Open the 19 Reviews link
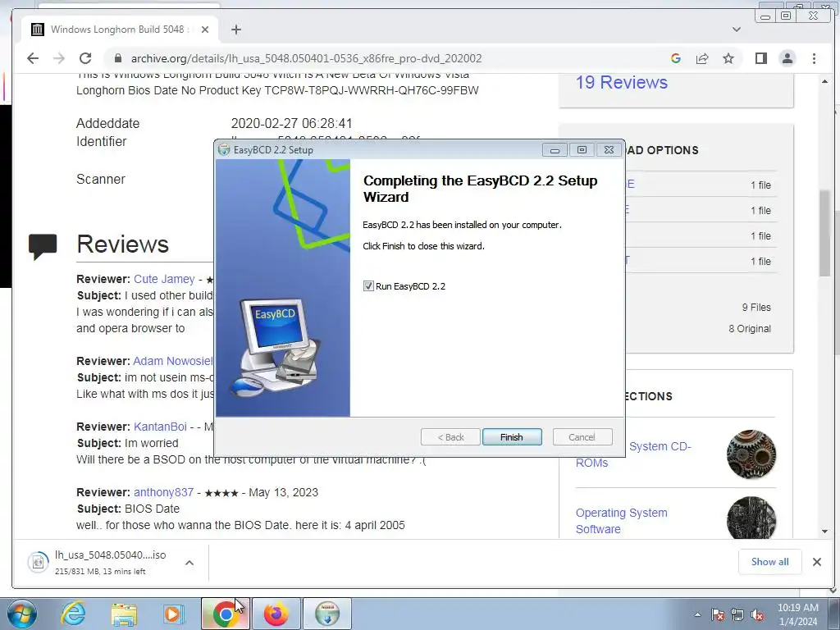840x630 pixels. point(622,83)
